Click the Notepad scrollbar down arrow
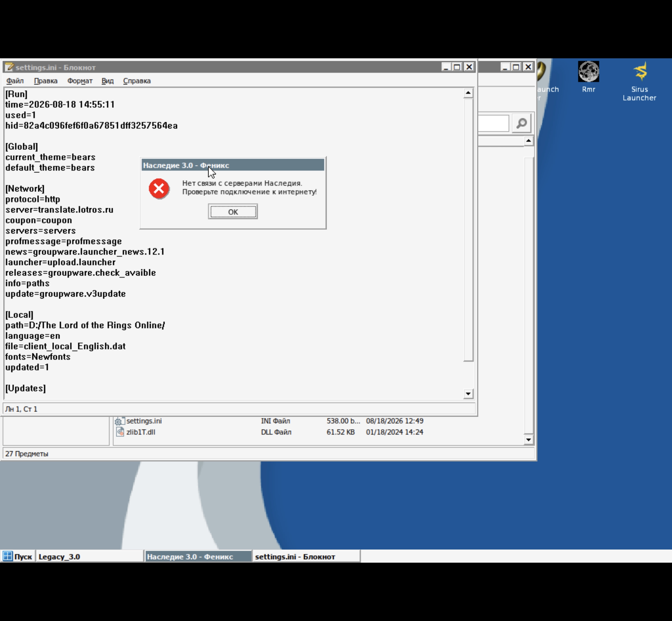This screenshot has height=621, width=672. pos(468,393)
